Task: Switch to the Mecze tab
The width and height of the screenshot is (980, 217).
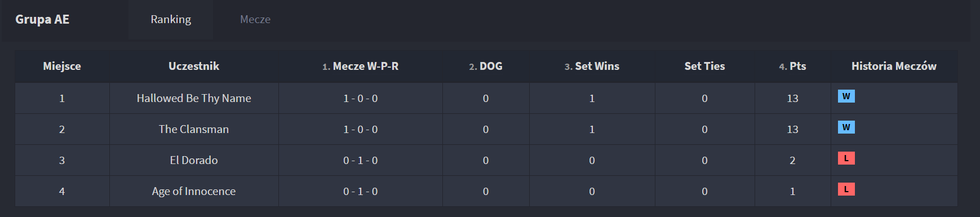Action: [x=255, y=20]
